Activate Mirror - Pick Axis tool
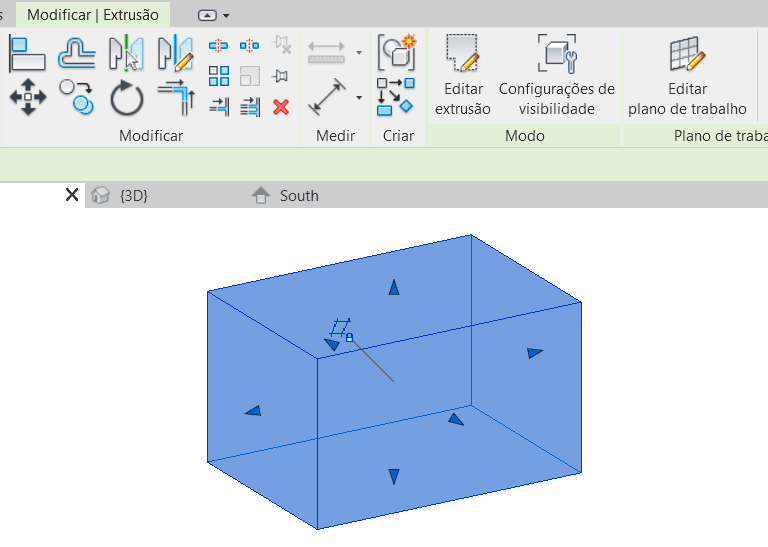Image resolution: width=768 pixels, height=547 pixels. pos(126,53)
